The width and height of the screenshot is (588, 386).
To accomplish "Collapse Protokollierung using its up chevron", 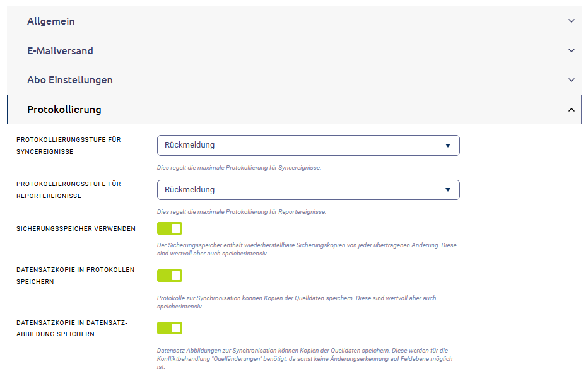I will pos(571,110).
